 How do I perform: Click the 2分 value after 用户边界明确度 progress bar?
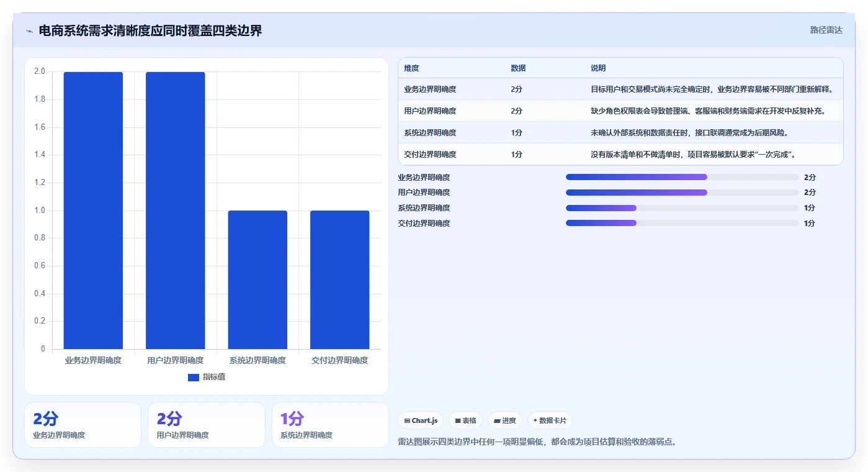point(810,193)
